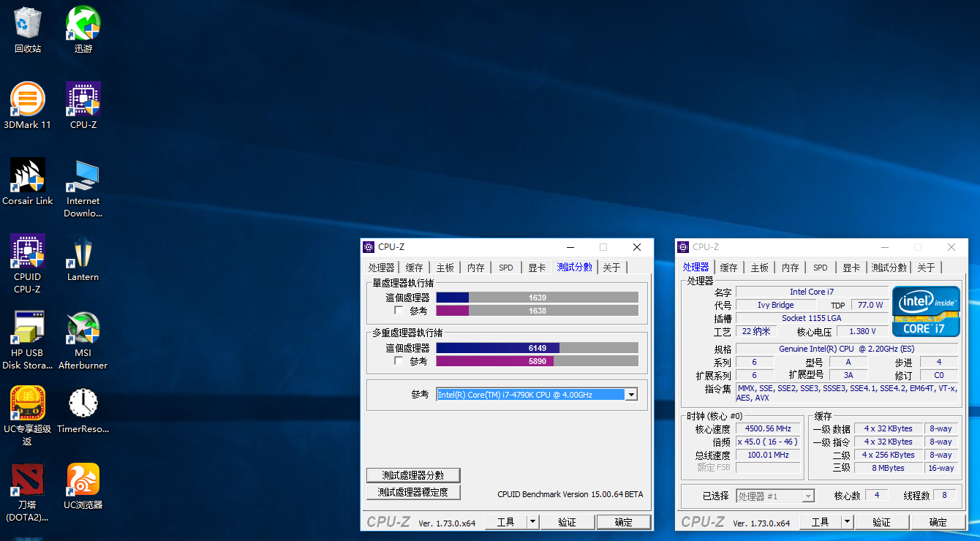This screenshot has width=980, height=541.
Task: Open the SPD tab in the benchmark window
Action: click(505, 268)
